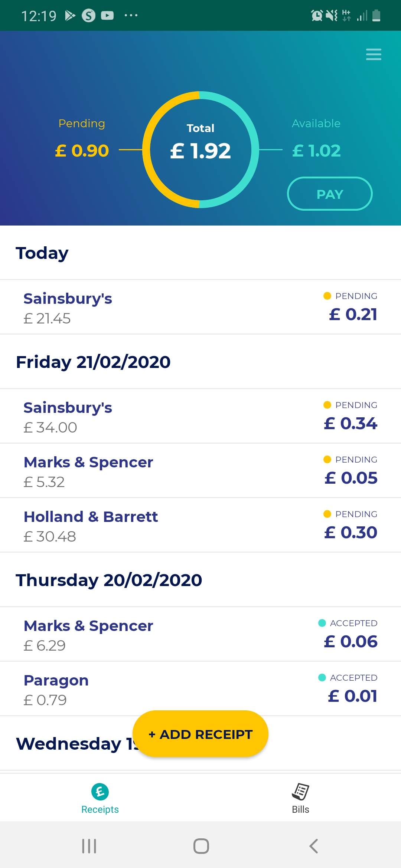
Task: View the Marks & Spencer £6.29 receipt
Action: coord(200,635)
